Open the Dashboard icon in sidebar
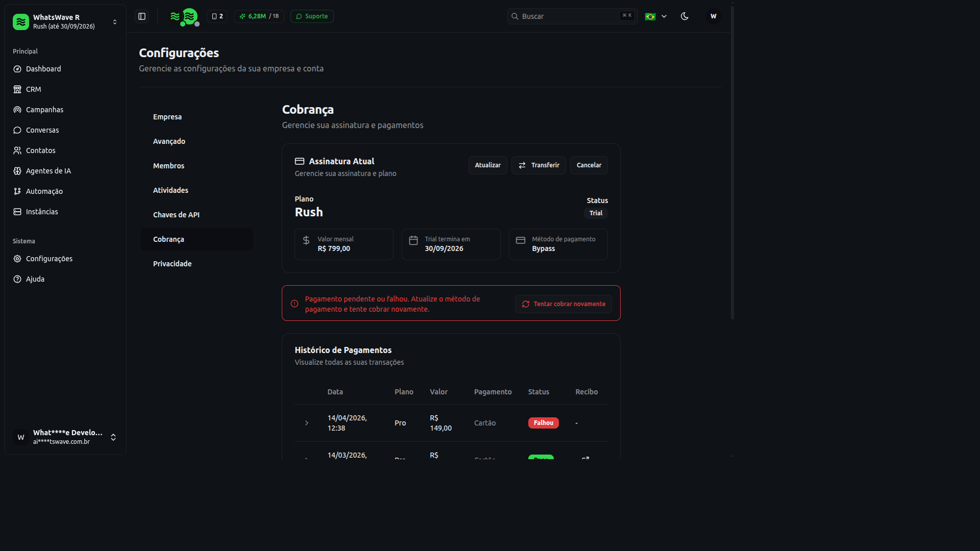 (x=17, y=69)
